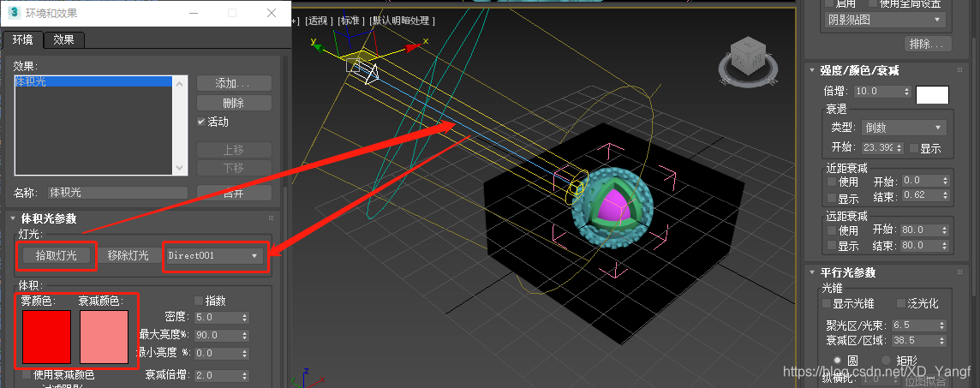The width and height of the screenshot is (980, 388).
Task: Open the Direct001 light dropdown
Action: tap(215, 255)
